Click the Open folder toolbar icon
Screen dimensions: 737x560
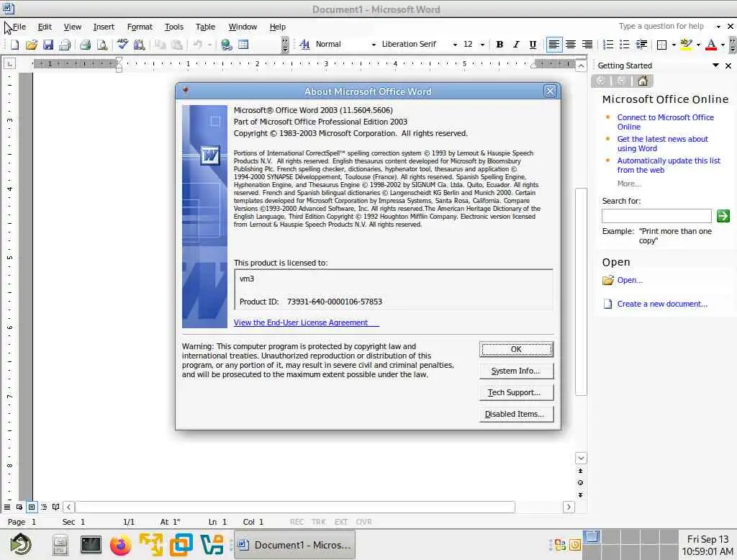click(x=32, y=45)
